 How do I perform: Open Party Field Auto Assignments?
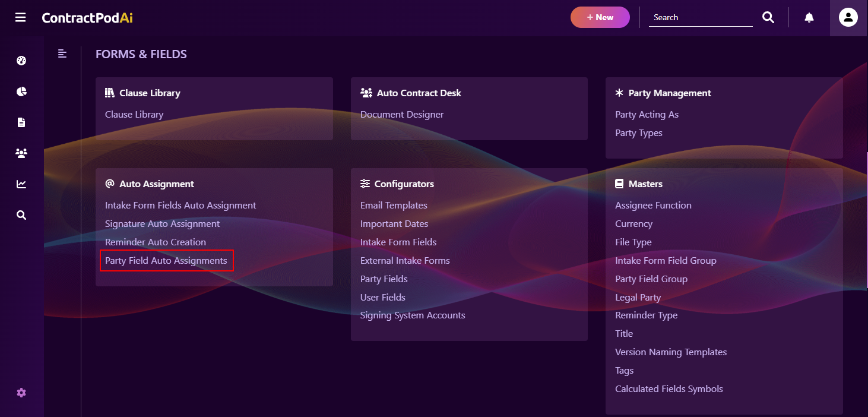(167, 260)
